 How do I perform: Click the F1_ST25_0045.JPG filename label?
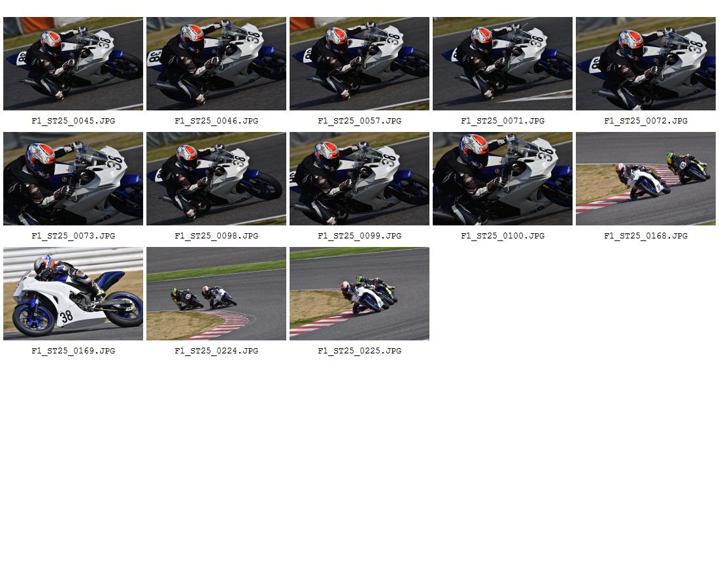[73, 121]
